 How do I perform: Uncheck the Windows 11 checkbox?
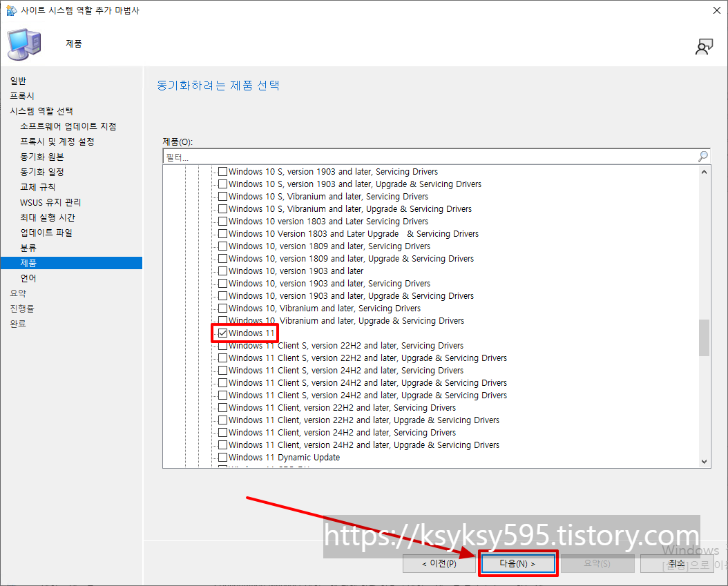coord(223,333)
